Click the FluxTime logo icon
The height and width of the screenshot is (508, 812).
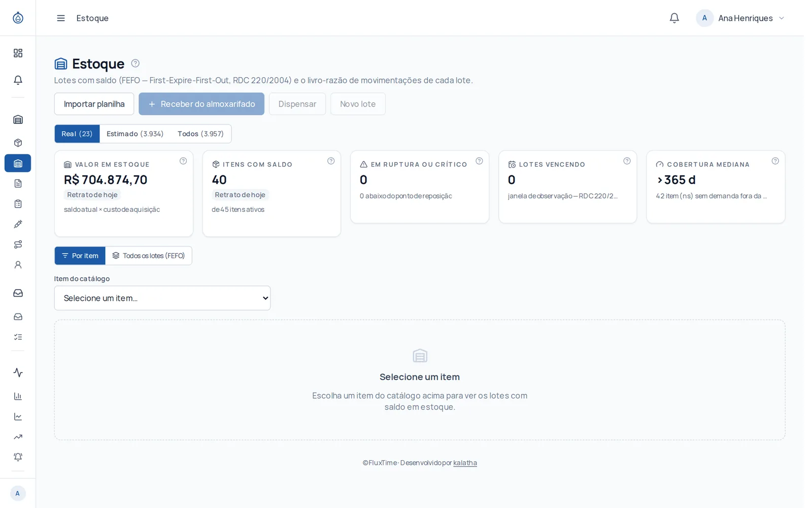pyautogui.click(x=18, y=18)
